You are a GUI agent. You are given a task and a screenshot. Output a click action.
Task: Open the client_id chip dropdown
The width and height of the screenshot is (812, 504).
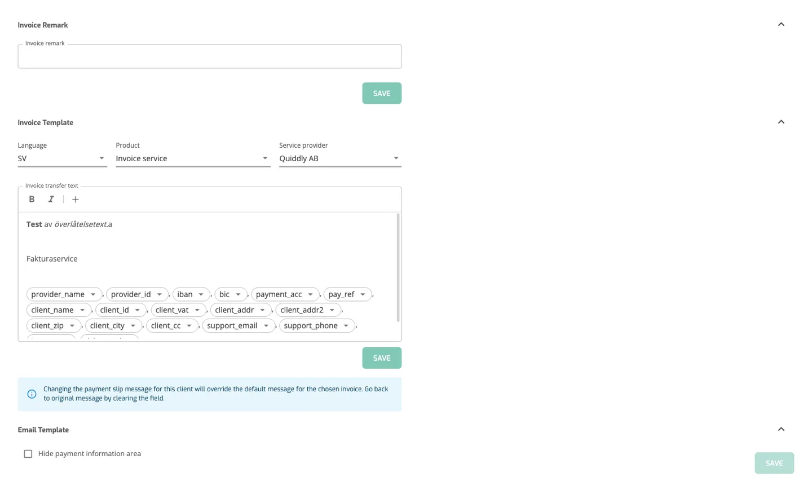click(x=137, y=310)
